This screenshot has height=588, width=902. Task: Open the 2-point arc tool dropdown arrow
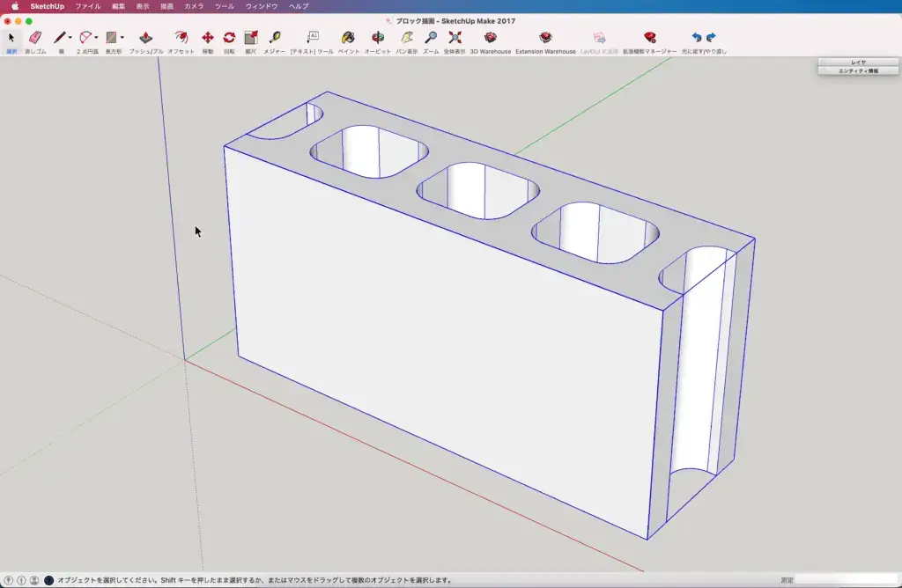96,38
